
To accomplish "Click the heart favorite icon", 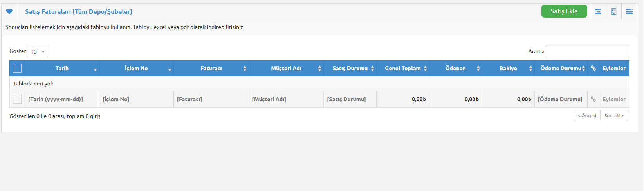I will pyautogui.click(x=9, y=11).
